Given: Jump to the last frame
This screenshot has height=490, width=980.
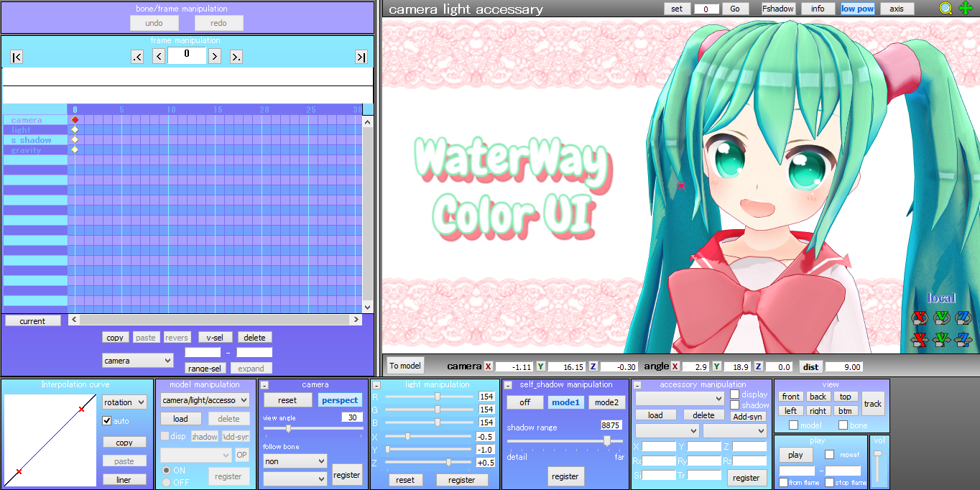Looking at the screenshot, I should click(361, 57).
